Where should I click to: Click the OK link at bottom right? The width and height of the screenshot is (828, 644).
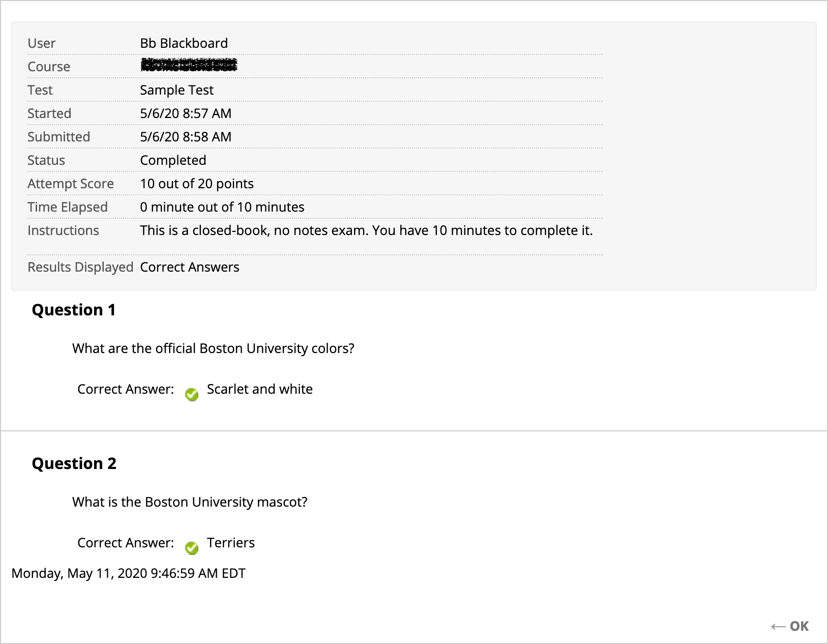pos(800,626)
